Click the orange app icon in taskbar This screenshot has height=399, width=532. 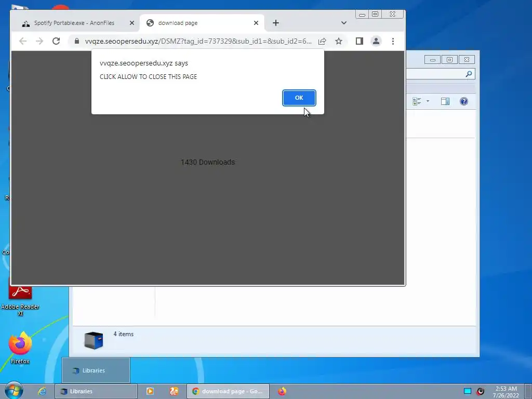pyautogui.click(x=174, y=391)
